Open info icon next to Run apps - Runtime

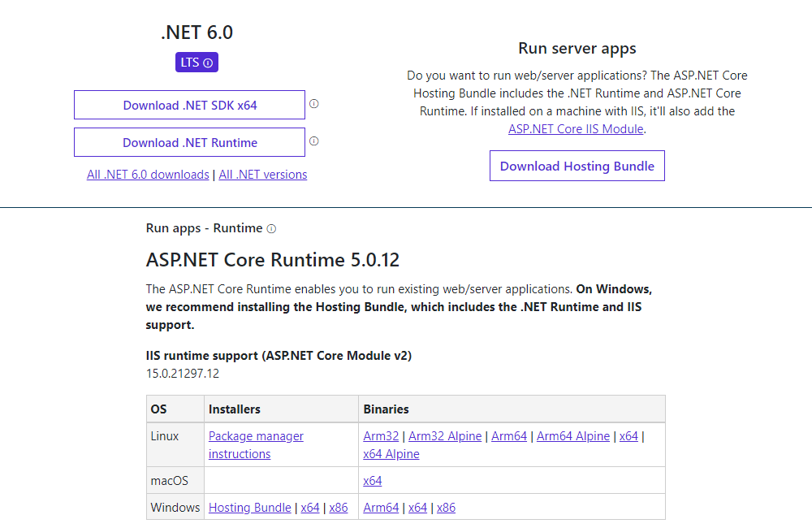pos(271,229)
